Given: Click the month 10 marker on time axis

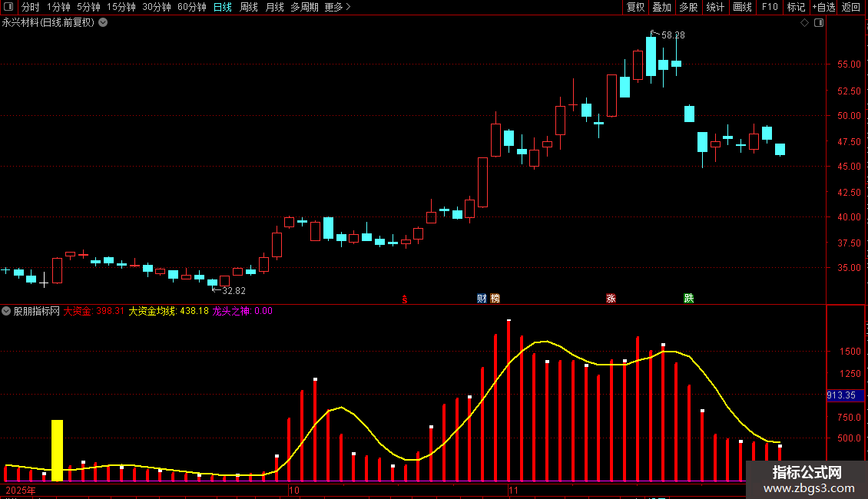Looking at the screenshot, I should click(x=294, y=490).
